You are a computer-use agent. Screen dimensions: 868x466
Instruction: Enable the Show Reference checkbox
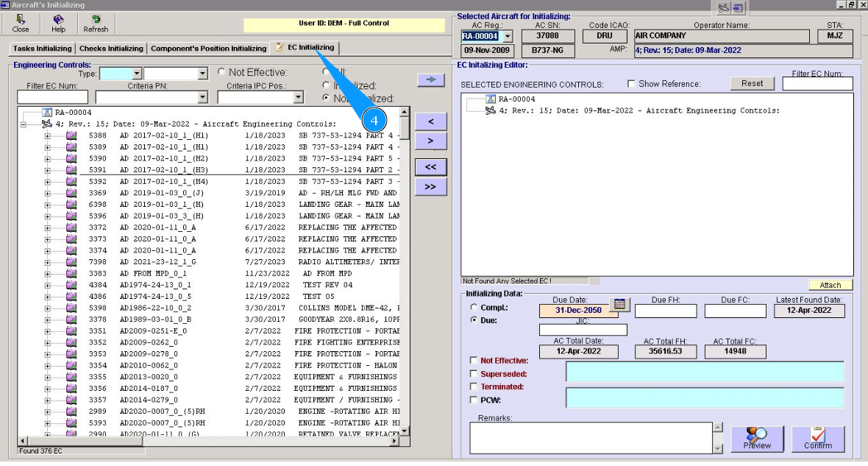click(x=631, y=84)
